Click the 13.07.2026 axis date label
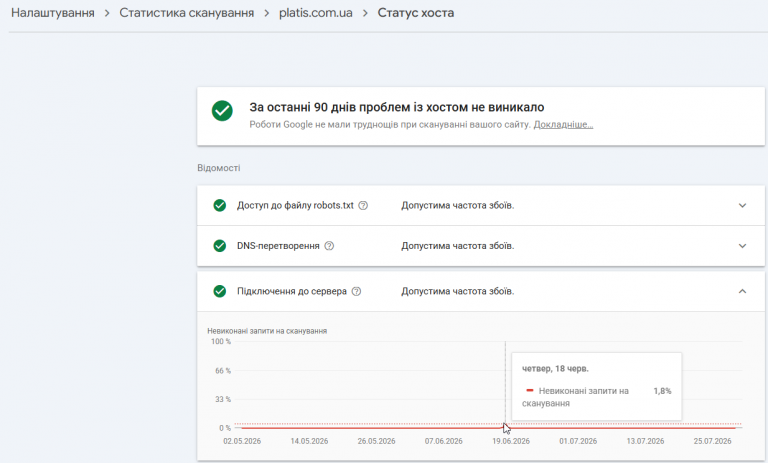Screen dimensions: 768x463 tap(646, 441)
